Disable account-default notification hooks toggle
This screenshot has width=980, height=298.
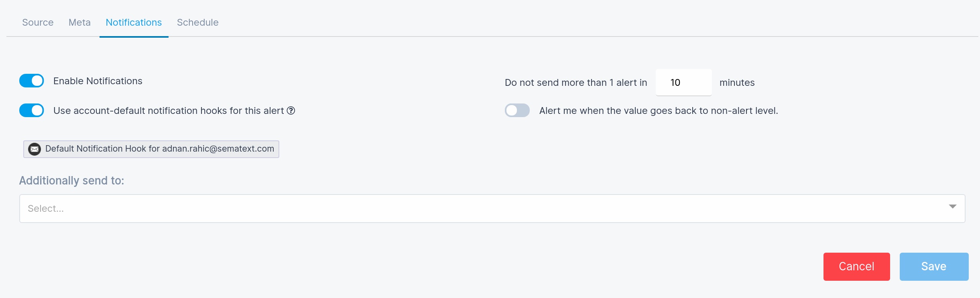(32, 110)
